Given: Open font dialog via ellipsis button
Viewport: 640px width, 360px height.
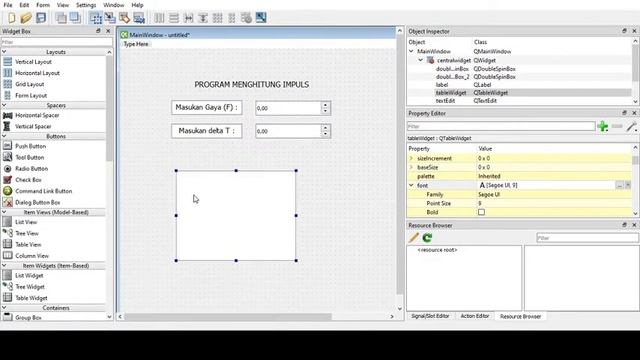Looking at the screenshot, I should 620,185.
